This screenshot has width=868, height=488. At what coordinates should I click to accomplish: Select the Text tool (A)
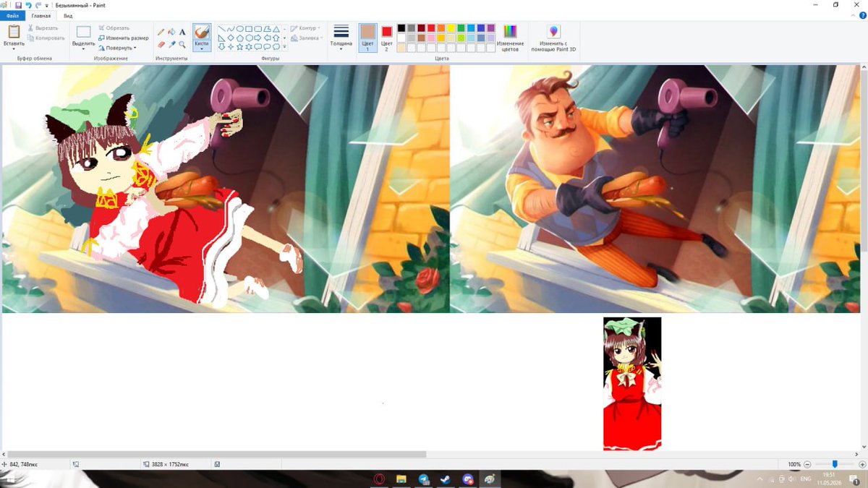pyautogui.click(x=182, y=32)
